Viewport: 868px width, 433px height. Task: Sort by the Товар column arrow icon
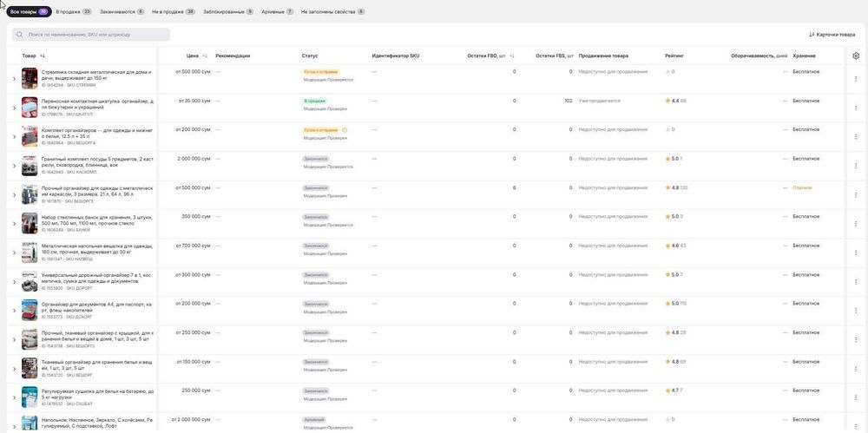pos(43,56)
